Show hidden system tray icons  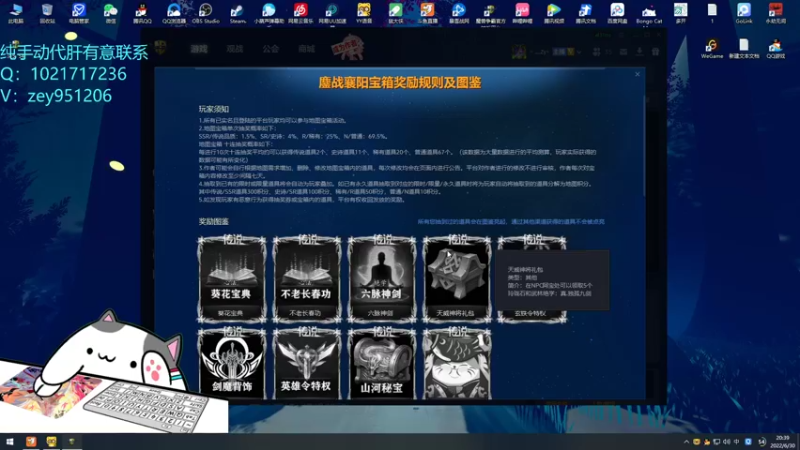coord(686,442)
